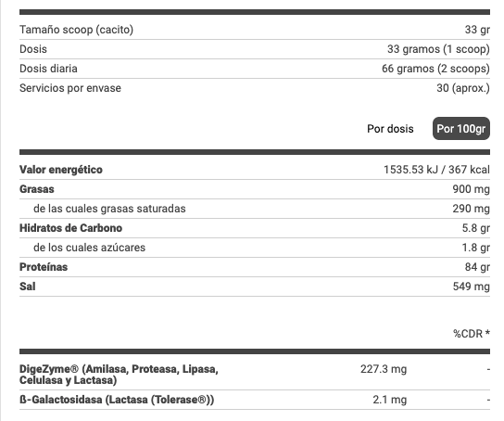504x421 pixels.
Task: Select the Proteínas row label
Action: click(44, 267)
